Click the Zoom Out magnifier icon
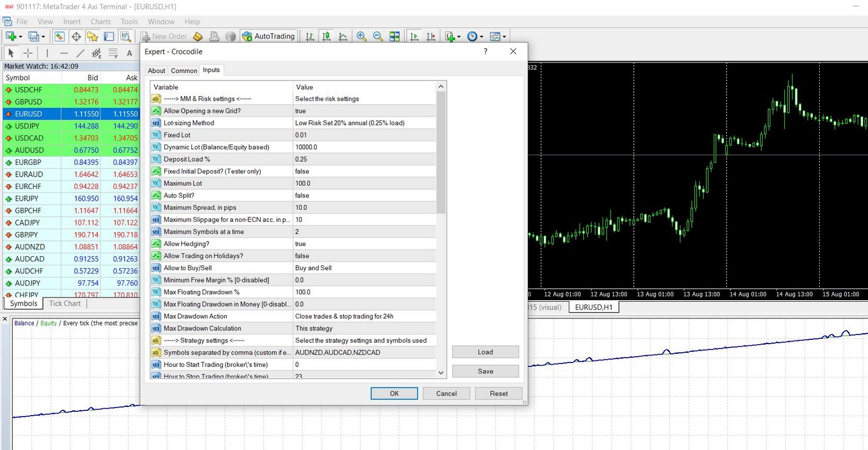The height and width of the screenshot is (450, 868). point(378,37)
